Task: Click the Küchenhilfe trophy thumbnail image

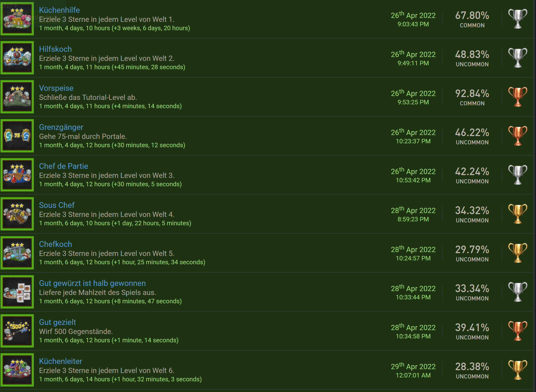Action: (x=17, y=19)
